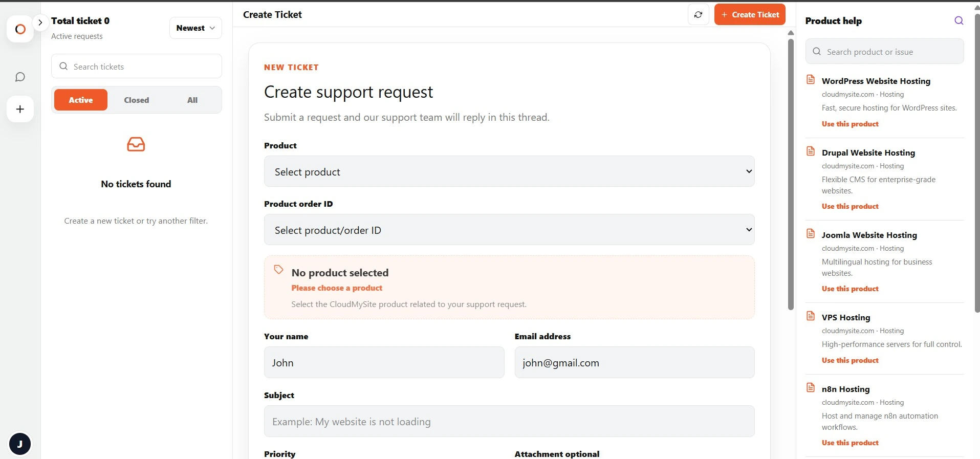Click the purple search icon beside Product help
Screen dimensions: 980x459
click(959, 20)
